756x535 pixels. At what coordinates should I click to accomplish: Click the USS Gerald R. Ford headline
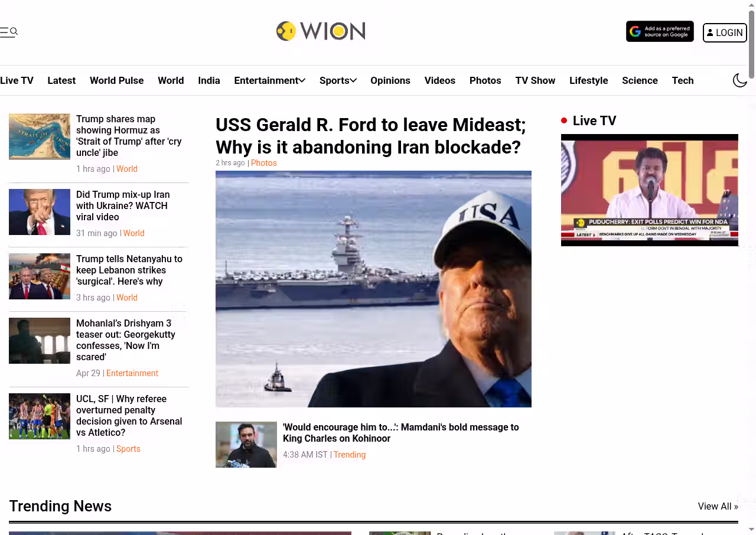click(370, 136)
